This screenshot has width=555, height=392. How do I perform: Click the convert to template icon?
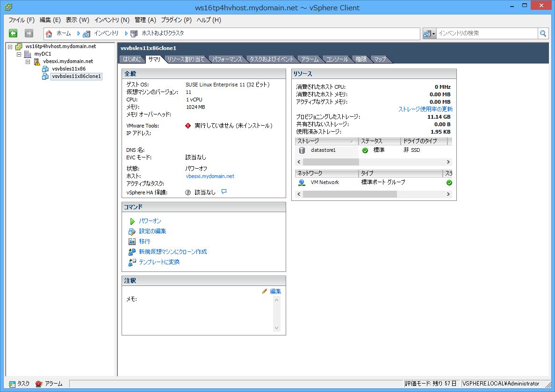132,262
